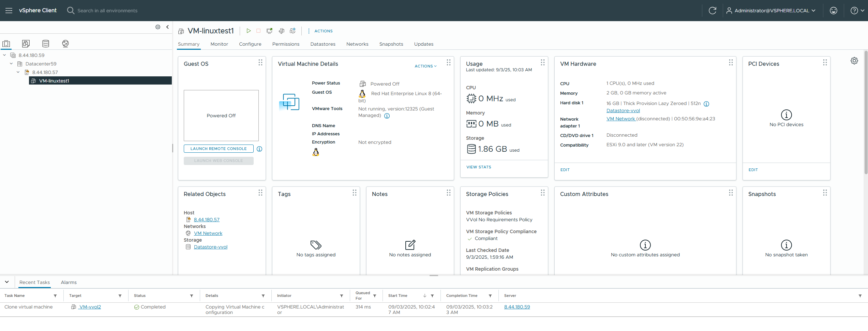Click VIEW STATS in the Usage card
The image size is (868, 331).
click(x=479, y=167)
